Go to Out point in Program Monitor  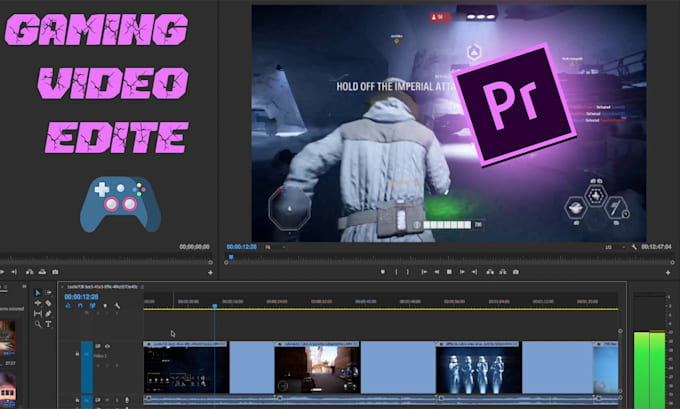474,272
